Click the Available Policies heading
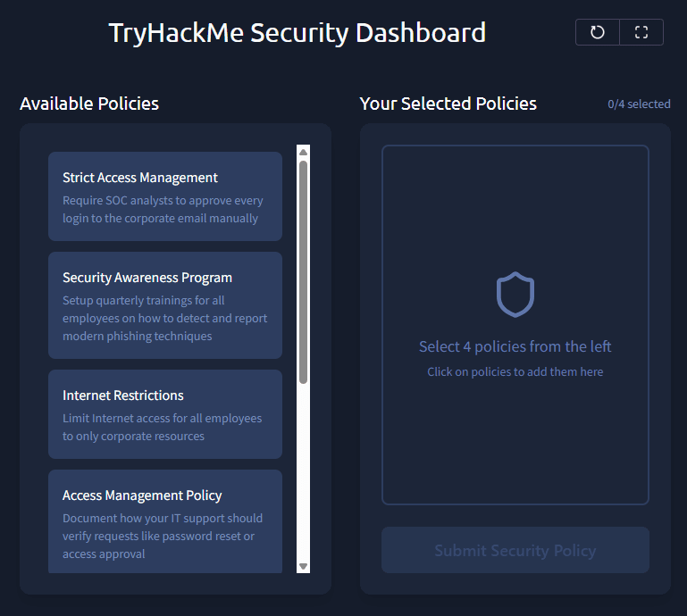 [x=89, y=104]
